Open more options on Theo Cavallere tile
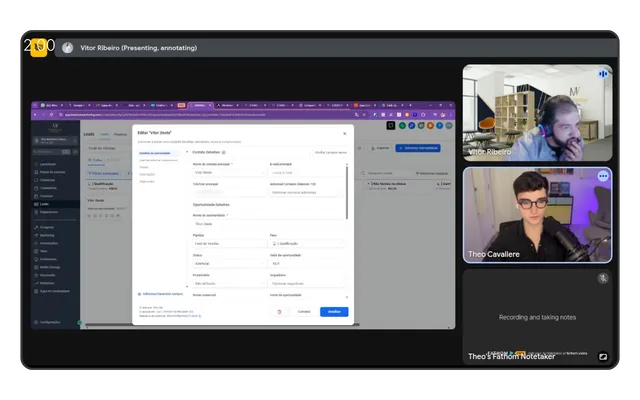The image size is (640, 400). click(603, 176)
